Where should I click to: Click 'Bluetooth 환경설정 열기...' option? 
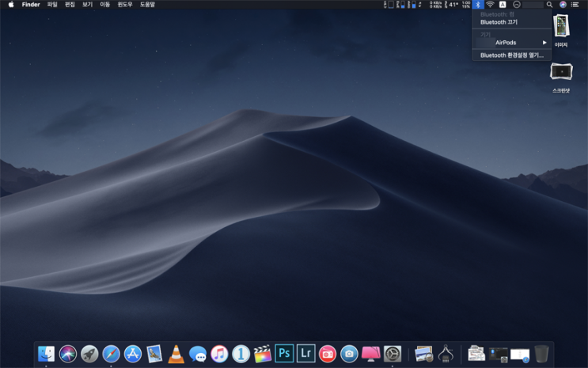(x=511, y=55)
